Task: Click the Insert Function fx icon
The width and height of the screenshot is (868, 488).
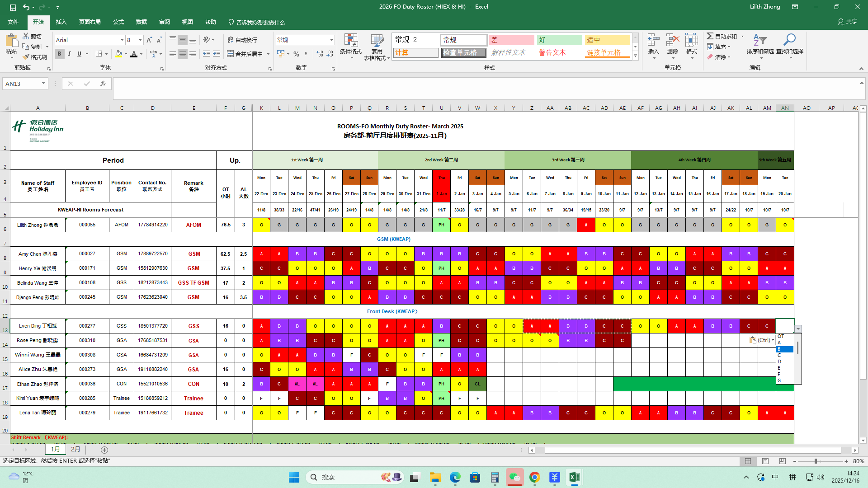Action: pos(103,84)
